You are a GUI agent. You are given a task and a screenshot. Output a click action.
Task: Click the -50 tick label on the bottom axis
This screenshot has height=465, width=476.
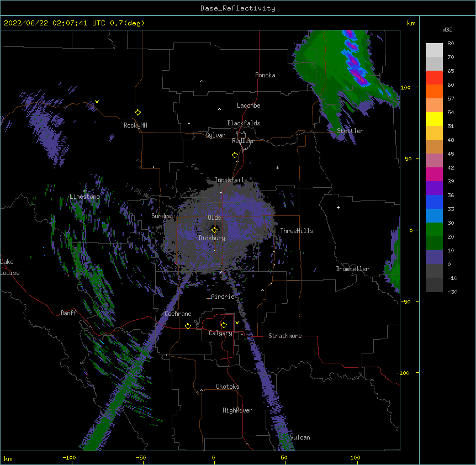point(141,457)
